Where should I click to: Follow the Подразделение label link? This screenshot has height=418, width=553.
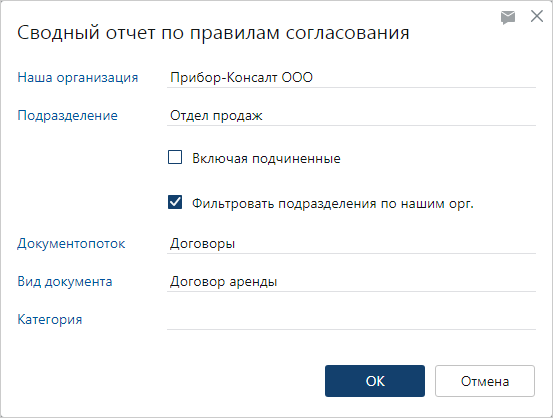(x=67, y=115)
